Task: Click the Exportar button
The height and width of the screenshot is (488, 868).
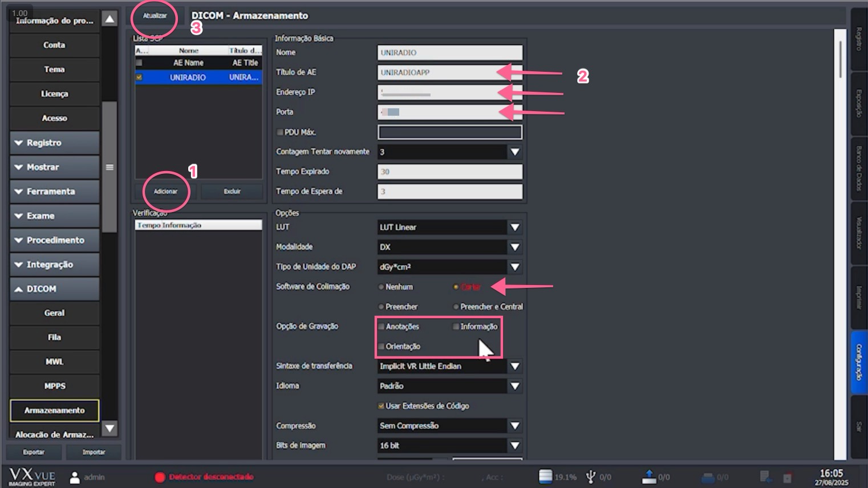Action: (34, 452)
